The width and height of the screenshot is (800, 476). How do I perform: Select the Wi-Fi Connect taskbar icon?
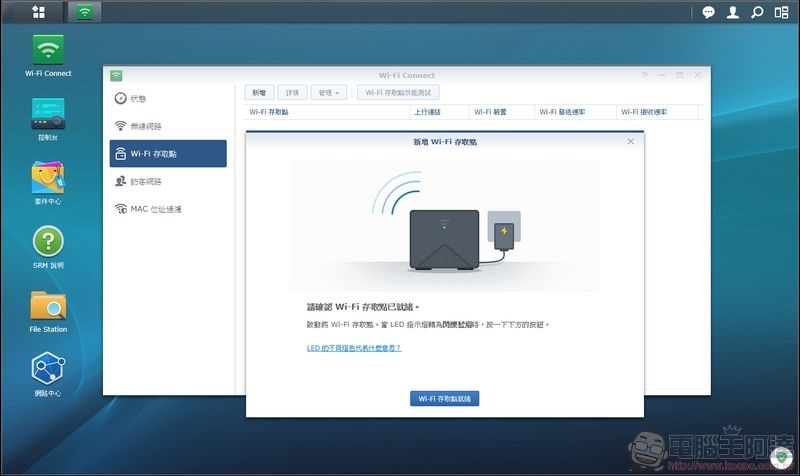click(85, 12)
